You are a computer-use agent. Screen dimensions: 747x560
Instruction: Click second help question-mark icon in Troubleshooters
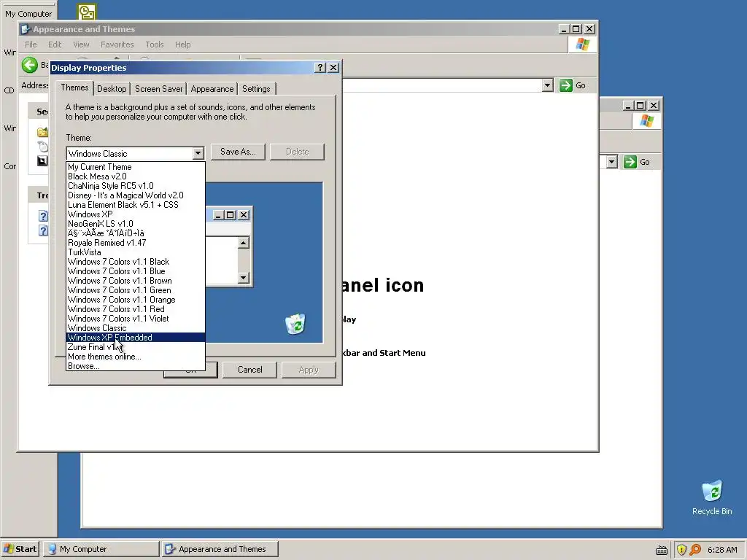pyautogui.click(x=43, y=230)
